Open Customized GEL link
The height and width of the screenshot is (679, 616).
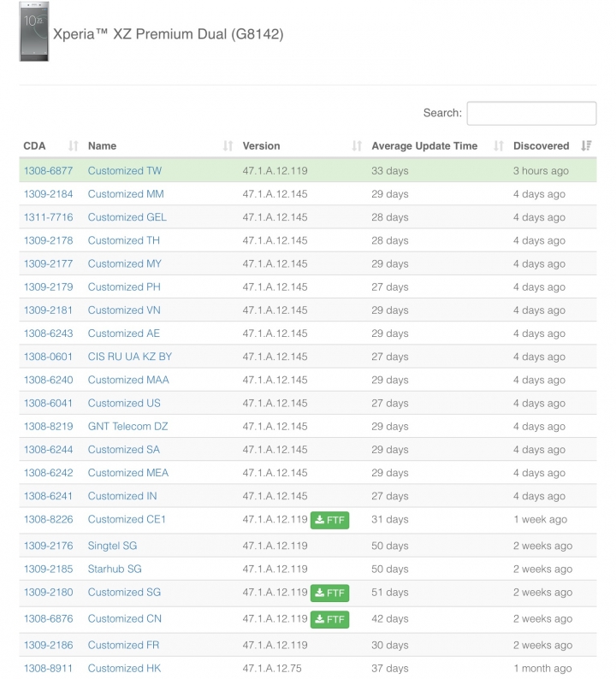[x=127, y=217]
